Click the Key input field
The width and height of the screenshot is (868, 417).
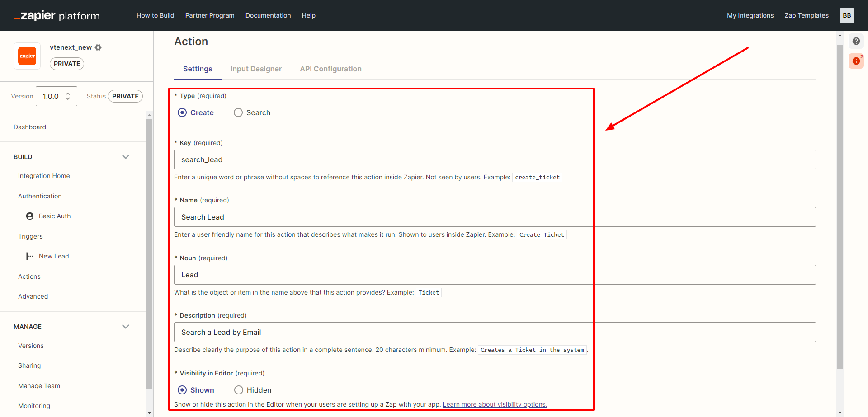coord(495,159)
